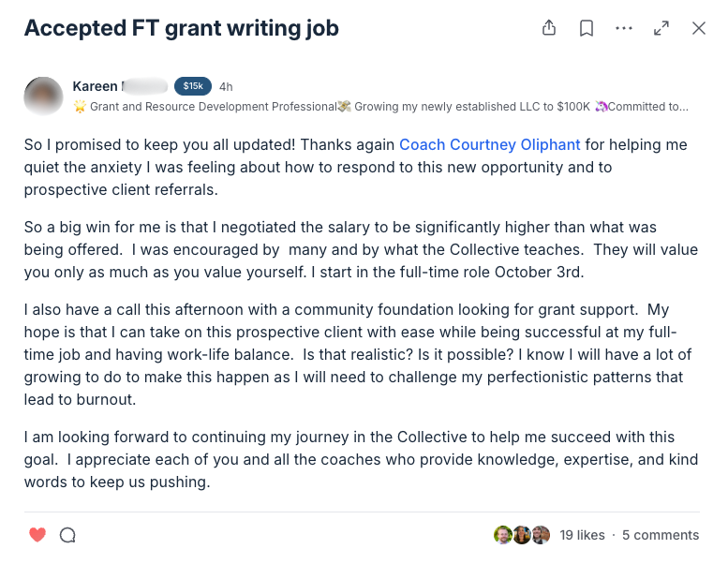
Task: Close the post dialog
Action: point(699,28)
